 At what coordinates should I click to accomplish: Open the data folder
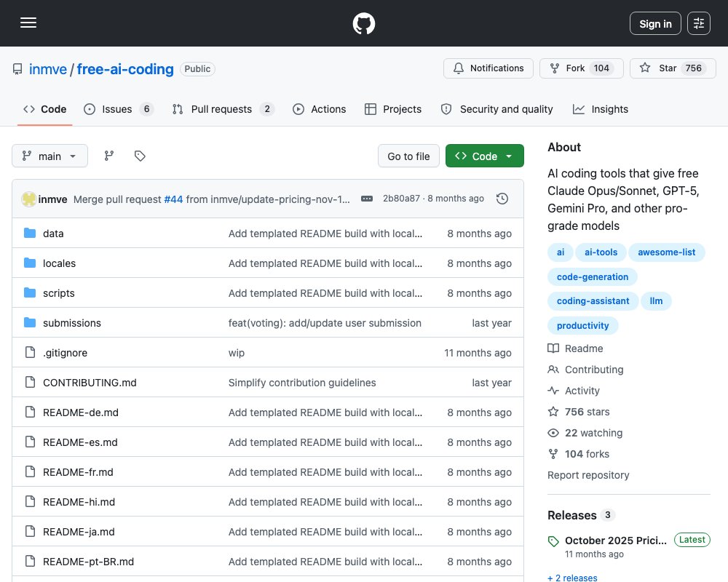pos(53,234)
